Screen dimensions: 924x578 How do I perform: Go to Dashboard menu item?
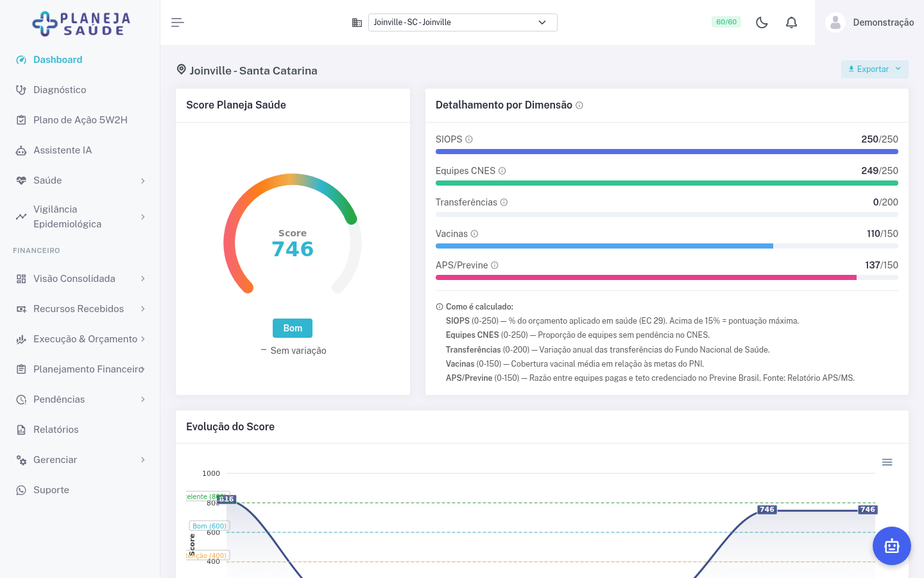point(80,60)
